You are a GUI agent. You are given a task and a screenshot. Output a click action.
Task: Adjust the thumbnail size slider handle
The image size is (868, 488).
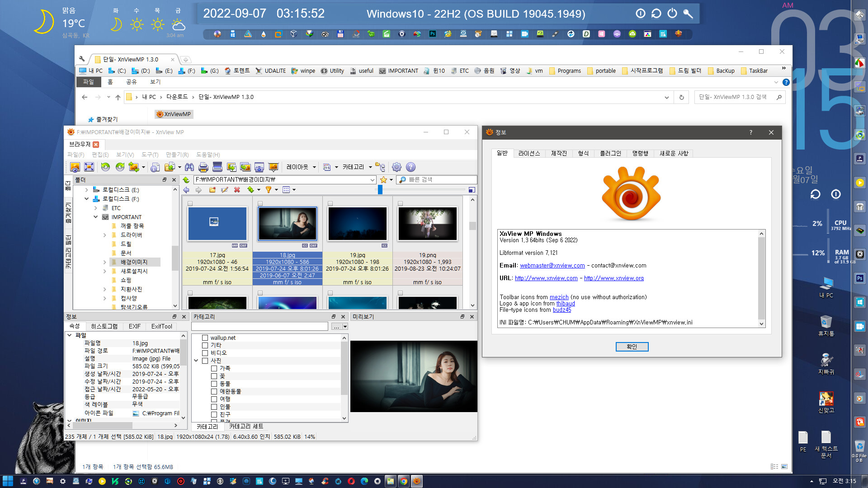[x=380, y=190]
